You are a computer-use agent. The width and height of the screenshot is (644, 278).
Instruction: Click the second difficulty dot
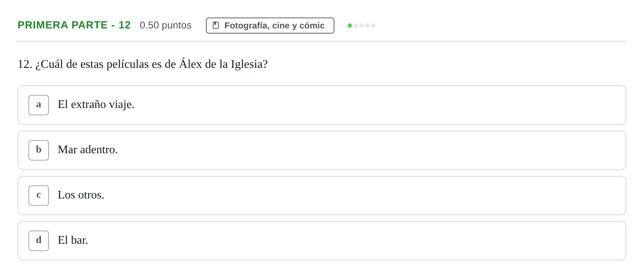pos(356,26)
